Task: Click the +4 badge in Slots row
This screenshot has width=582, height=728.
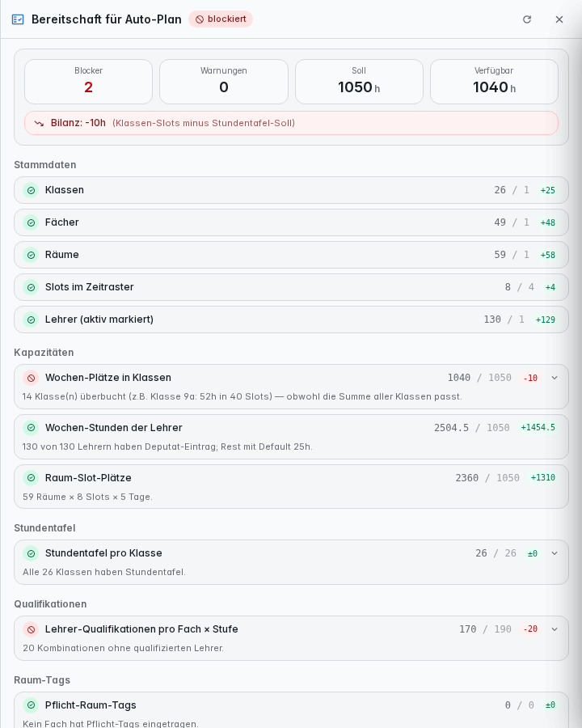Action: pyautogui.click(x=550, y=287)
